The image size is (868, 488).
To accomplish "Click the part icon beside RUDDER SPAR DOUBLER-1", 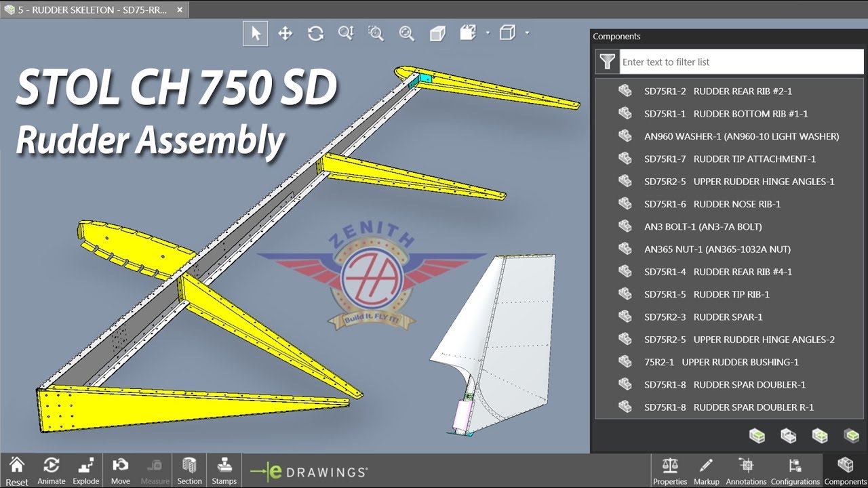I will 625,384.
